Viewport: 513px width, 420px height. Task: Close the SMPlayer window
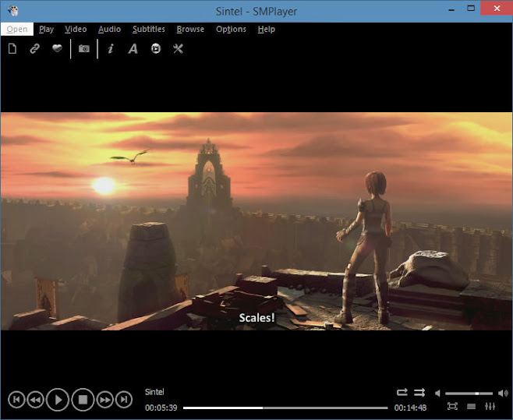(x=497, y=8)
